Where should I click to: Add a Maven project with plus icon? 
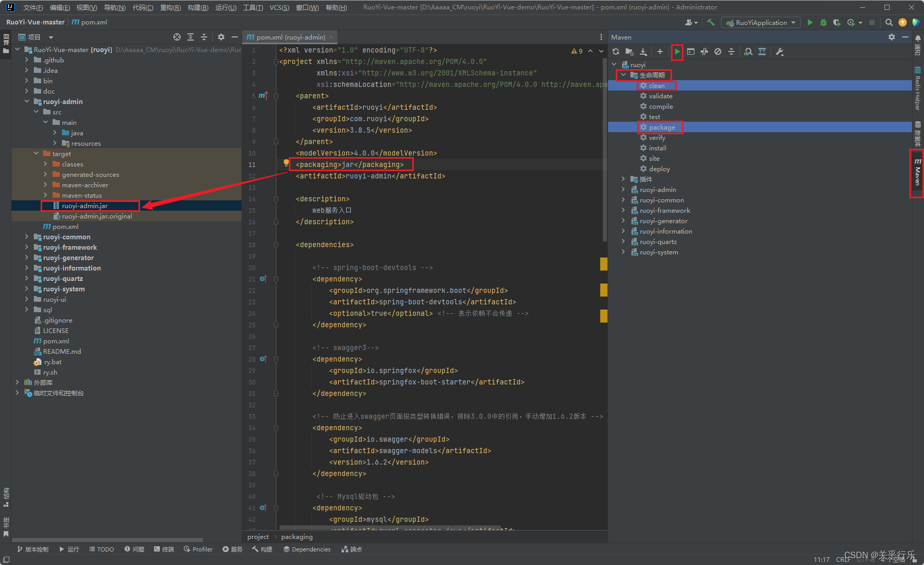(x=660, y=52)
